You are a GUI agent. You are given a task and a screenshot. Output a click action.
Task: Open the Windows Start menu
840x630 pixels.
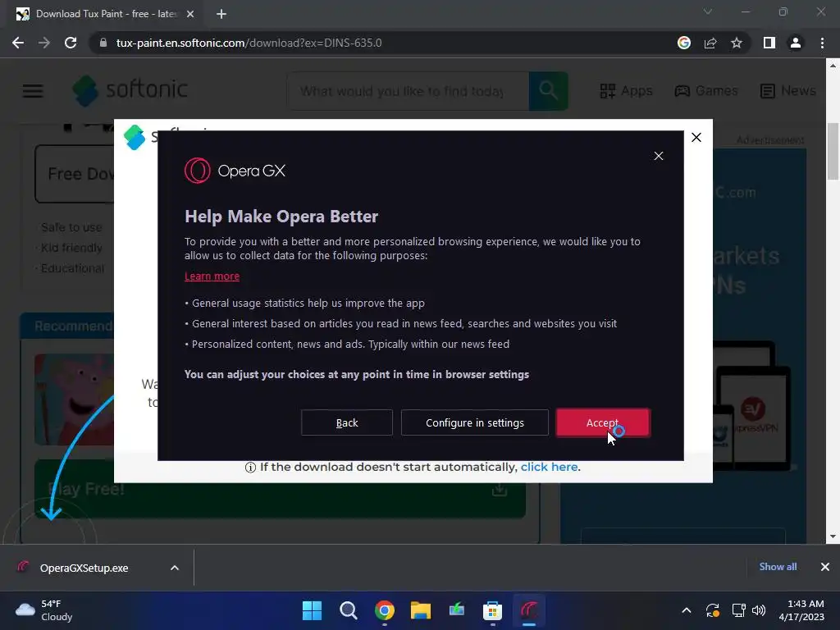click(313, 610)
